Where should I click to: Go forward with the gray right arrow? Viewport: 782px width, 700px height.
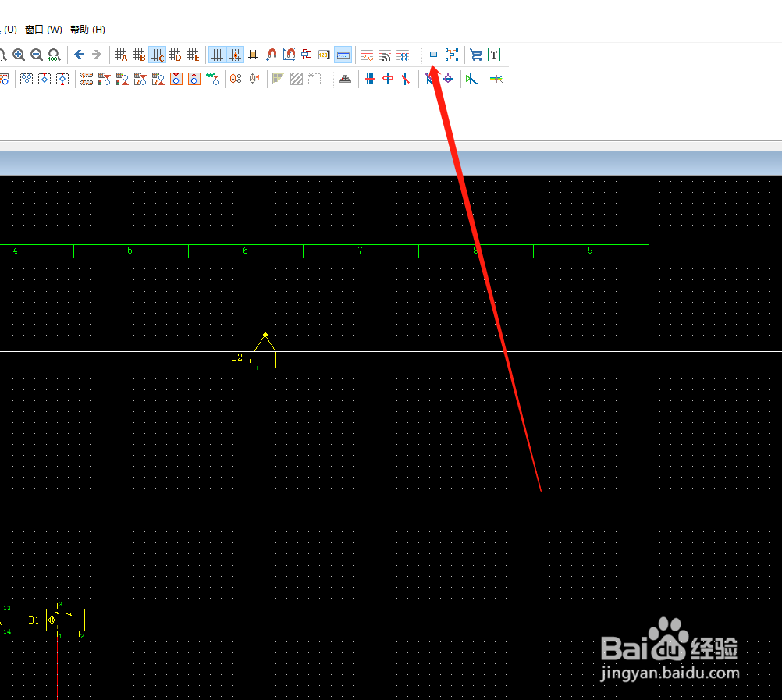coord(97,55)
